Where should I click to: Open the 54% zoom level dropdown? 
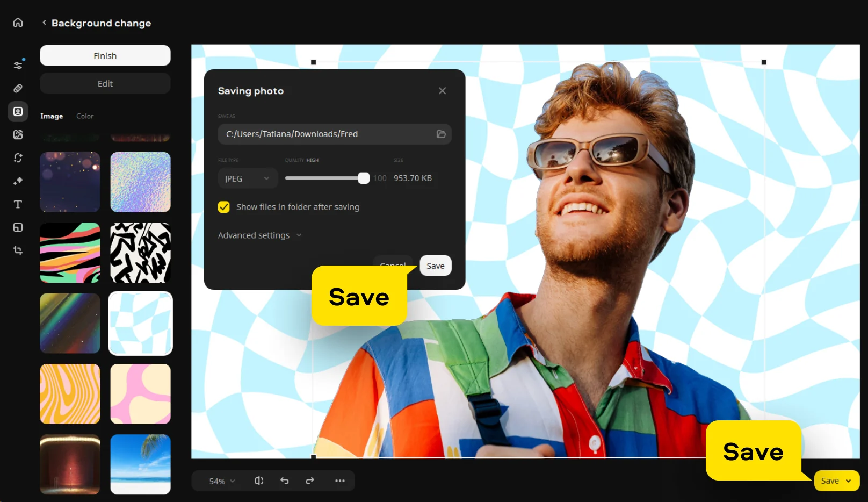[222, 481]
